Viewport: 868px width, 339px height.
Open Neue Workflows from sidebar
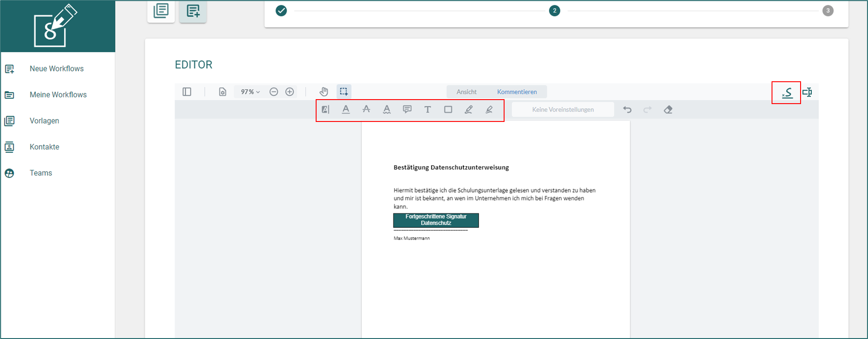pos(57,68)
